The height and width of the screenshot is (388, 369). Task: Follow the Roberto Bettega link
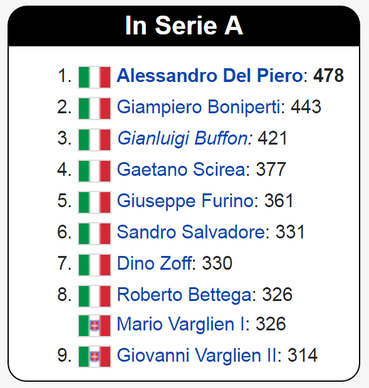[185, 295]
